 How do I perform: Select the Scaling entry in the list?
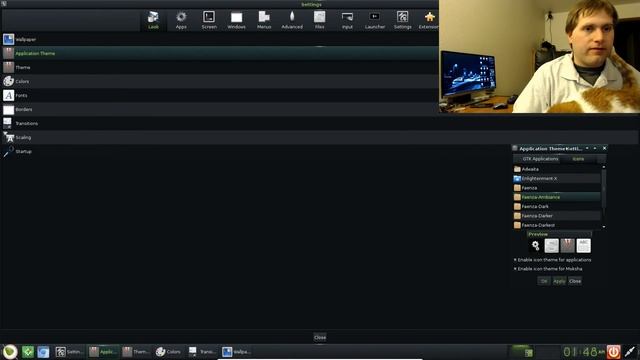(320, 137)
